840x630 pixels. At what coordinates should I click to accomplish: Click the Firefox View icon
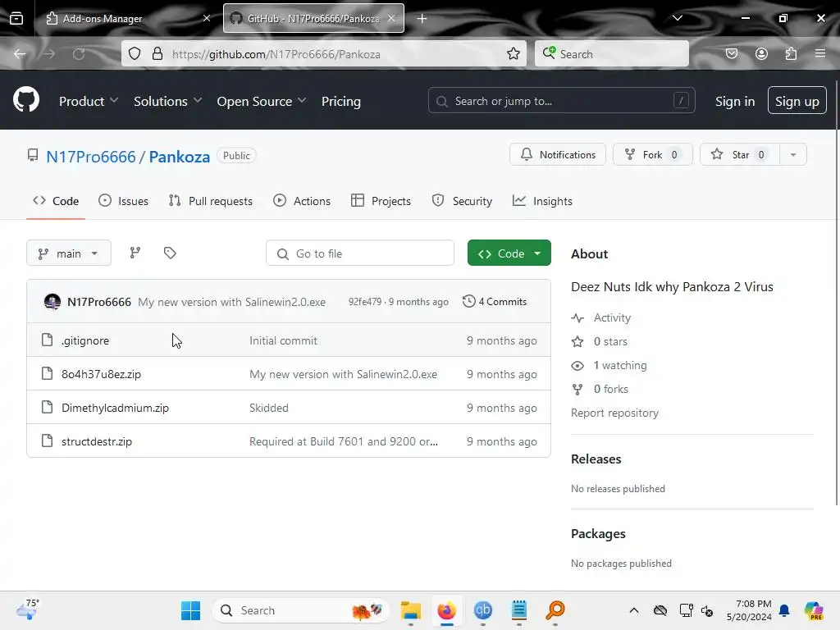16,19
